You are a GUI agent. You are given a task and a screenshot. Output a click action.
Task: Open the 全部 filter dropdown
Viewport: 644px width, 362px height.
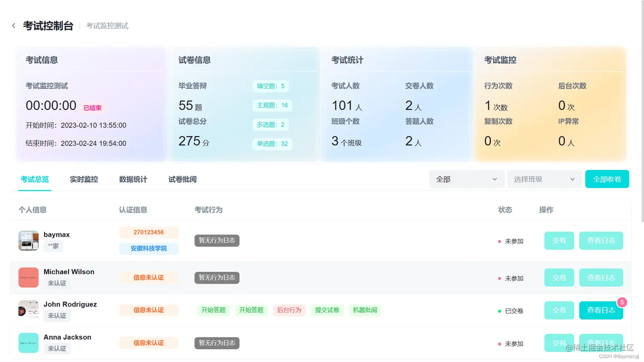pyautogui.click(x=466, y=179)
